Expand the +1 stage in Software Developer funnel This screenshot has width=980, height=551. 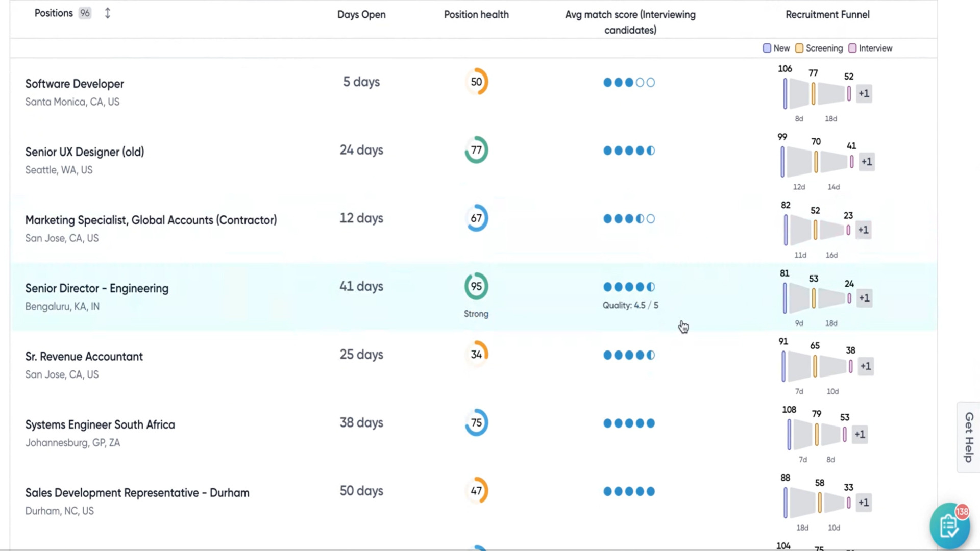tap(864, 93)
